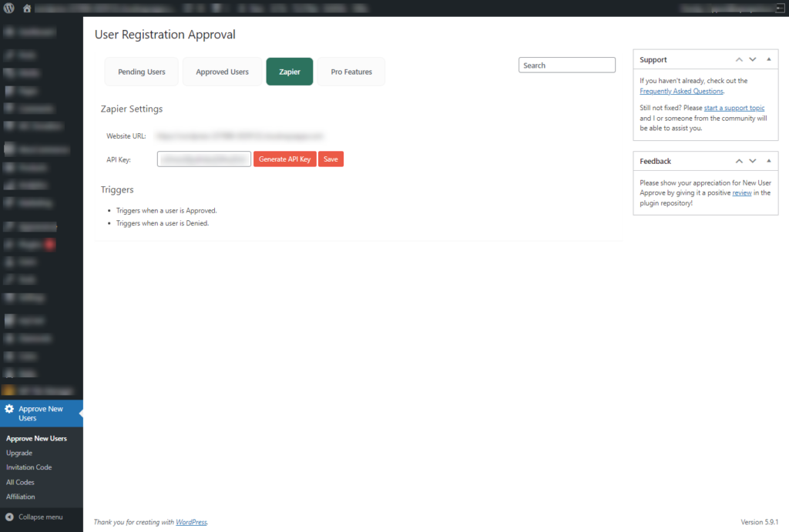The width and height of the screenshot is (789, 532).
Task: Click the Approve New Users gear icon
Action: (9, 409)
